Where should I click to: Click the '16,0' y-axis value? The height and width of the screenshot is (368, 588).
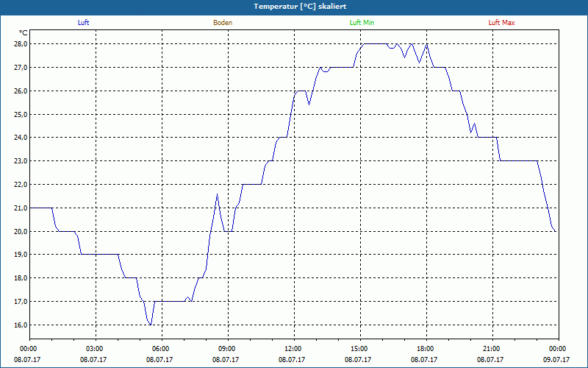click(x=21, y=325)
